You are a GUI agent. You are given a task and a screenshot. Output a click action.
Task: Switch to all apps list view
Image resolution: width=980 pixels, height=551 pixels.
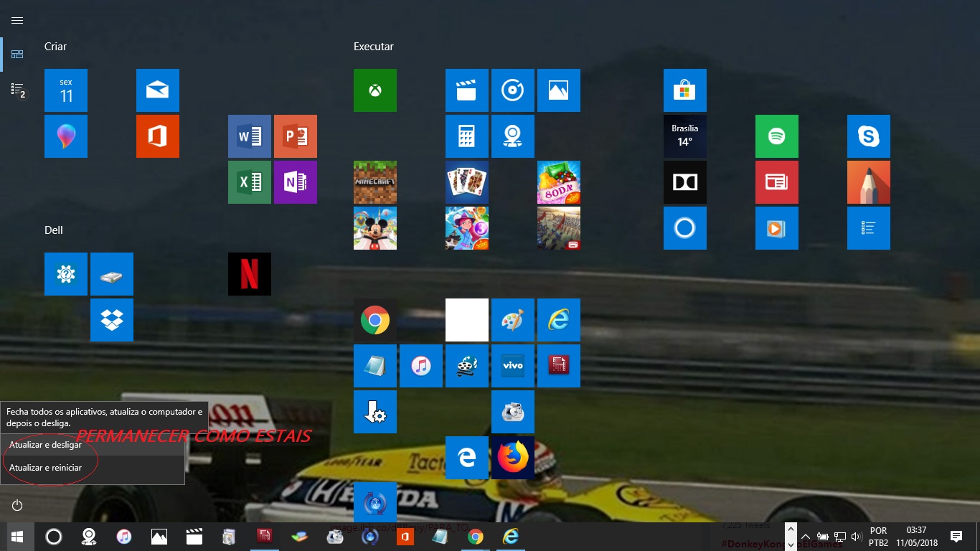click(x=17, y=89)
